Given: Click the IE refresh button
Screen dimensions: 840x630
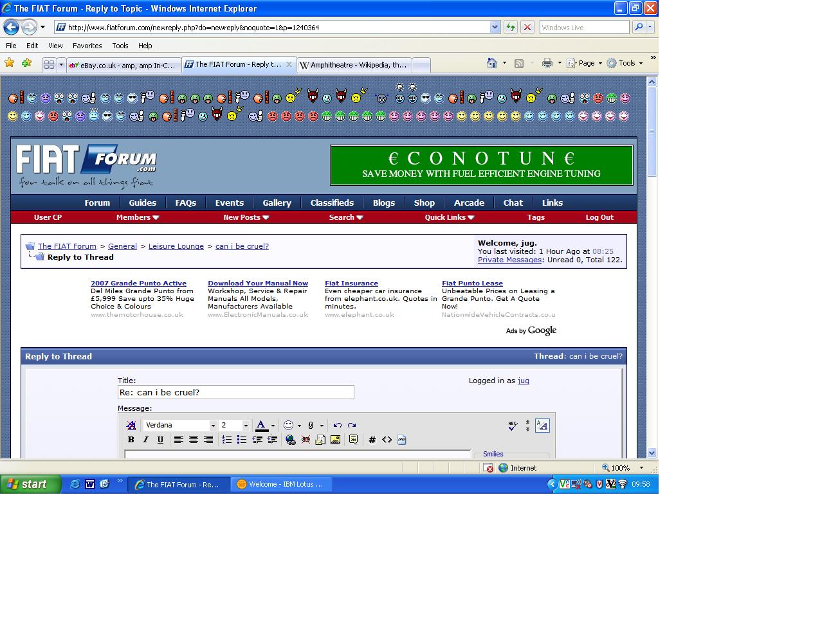Looking at the screenshot, I should pos(511,27).
